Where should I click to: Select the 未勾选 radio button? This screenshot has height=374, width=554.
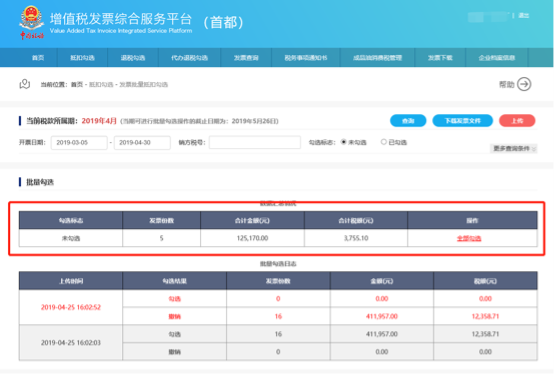(x=343, y=142)
